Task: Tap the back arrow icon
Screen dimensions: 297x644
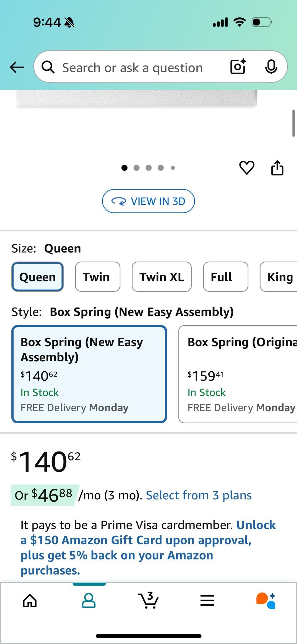Action: tap(17, 67)
